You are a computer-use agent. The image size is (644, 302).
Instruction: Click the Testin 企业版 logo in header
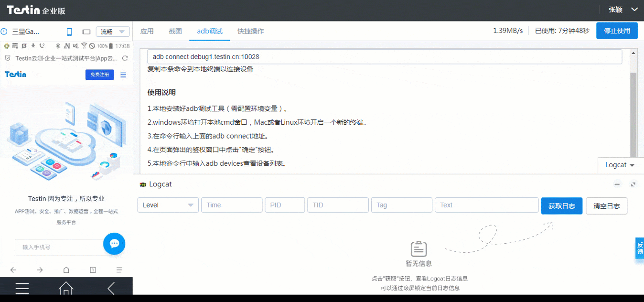36,10
